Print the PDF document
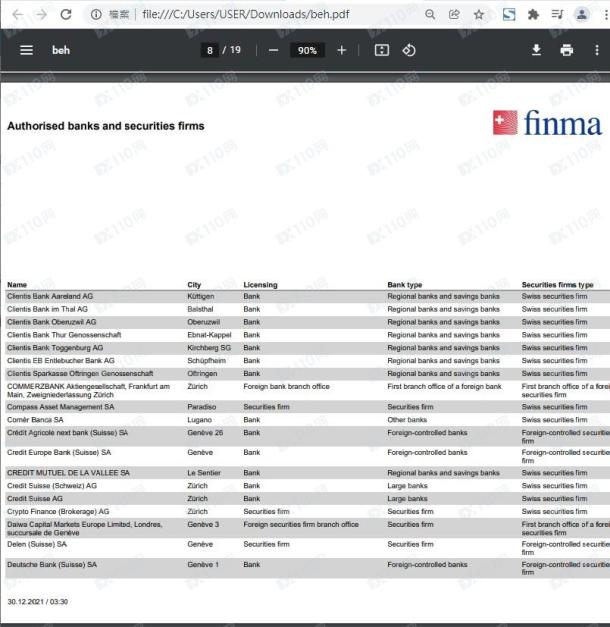 567,50
